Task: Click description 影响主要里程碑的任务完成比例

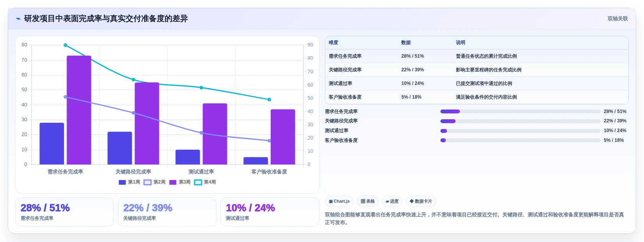Action: pyautogui.click(x=489, y=70)
